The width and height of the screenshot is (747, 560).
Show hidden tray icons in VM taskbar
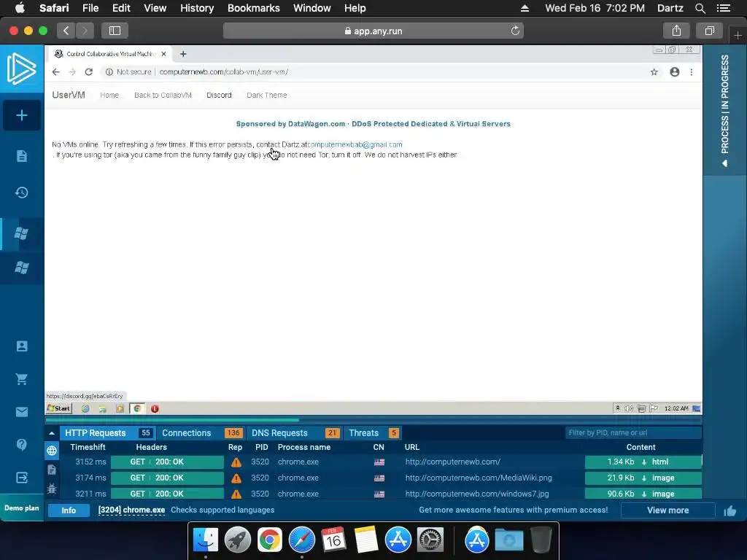[618, 408]
